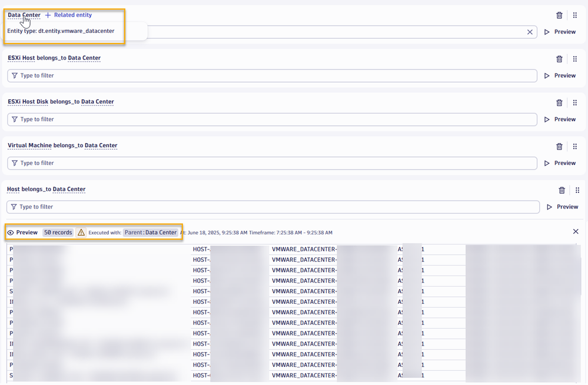This screenshot has width=588, height=385.
Task: Grab the drag handle on Data Center row
Action: 575,15
